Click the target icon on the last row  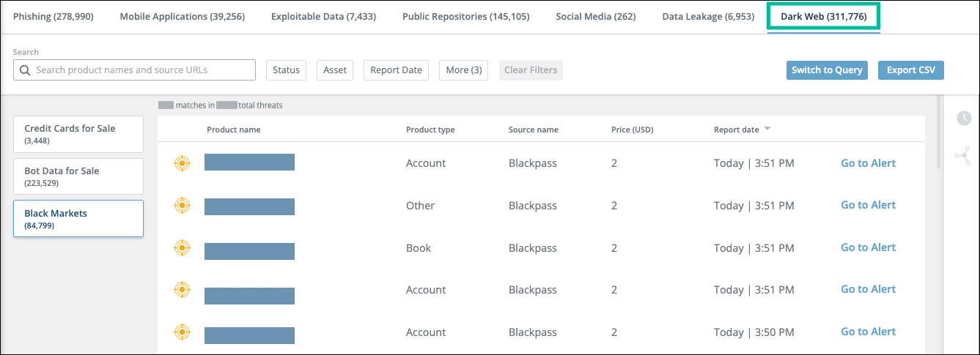point(182,332)
